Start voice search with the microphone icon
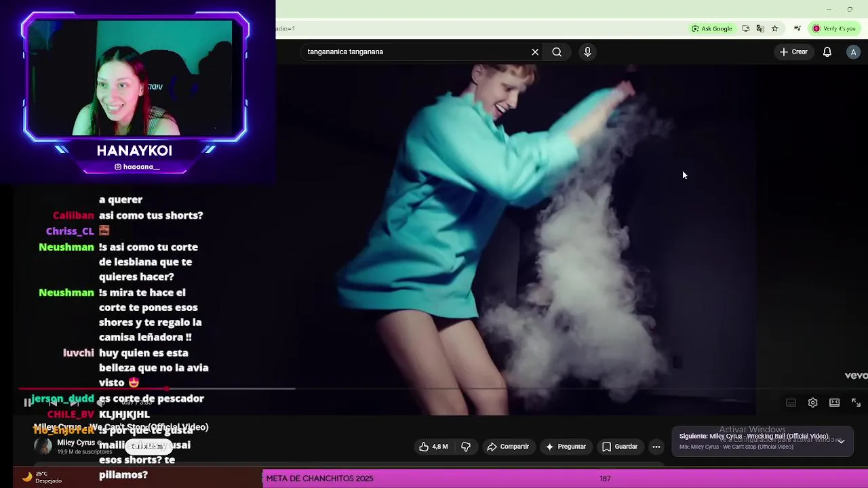 coord(587,52)
